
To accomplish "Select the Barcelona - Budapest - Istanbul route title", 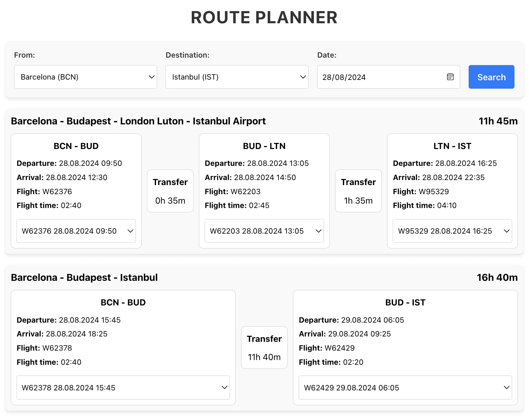I will click(84, 277).
